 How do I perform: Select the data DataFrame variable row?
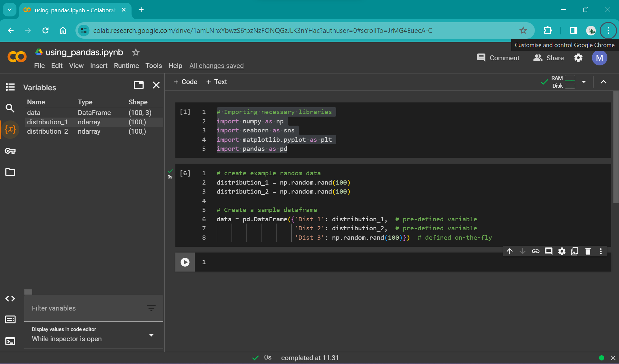[94, 113]
